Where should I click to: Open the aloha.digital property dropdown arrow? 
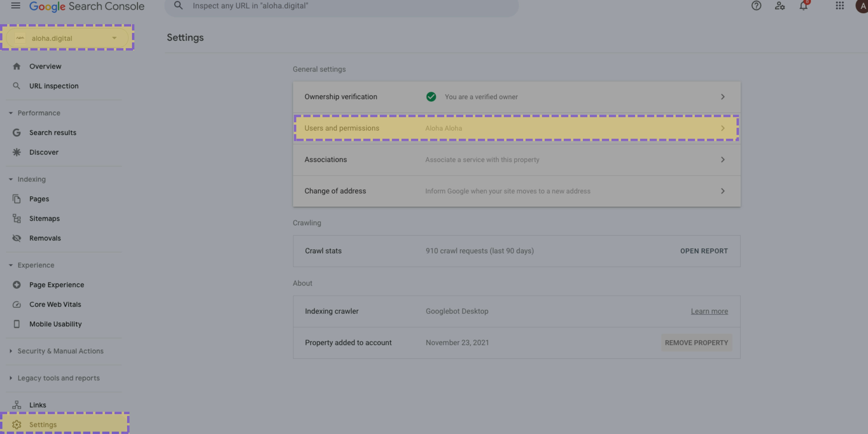pyautogui.click(x=114, y=38)
